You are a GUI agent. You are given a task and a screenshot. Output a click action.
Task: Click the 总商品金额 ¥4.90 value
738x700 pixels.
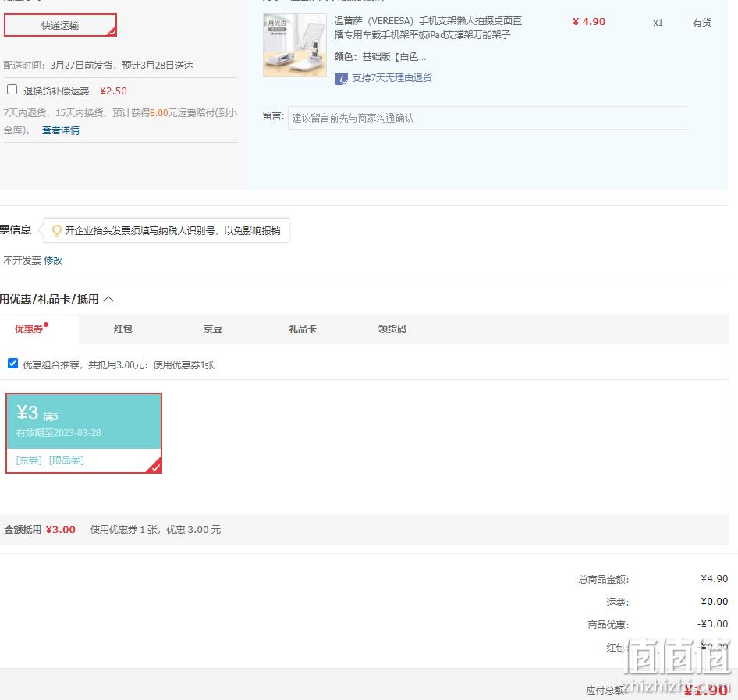coord(714,578)
